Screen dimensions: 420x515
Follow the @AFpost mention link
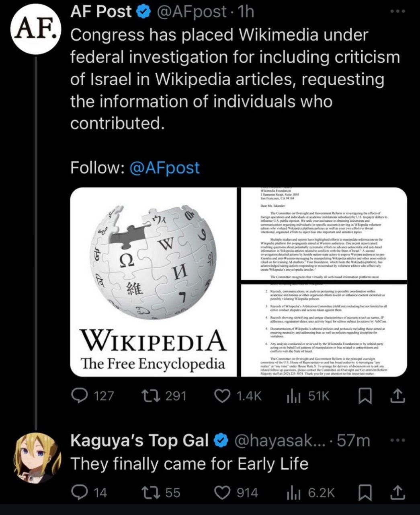click(164, 167)
